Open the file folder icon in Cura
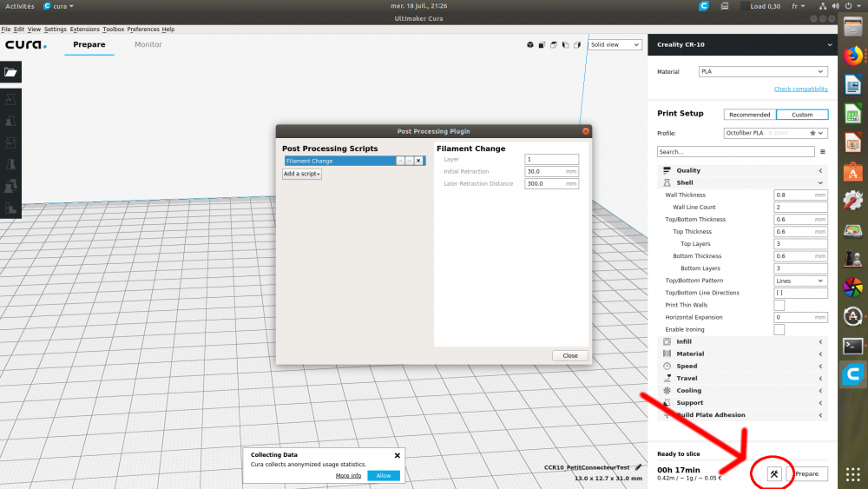 (10, 72)
